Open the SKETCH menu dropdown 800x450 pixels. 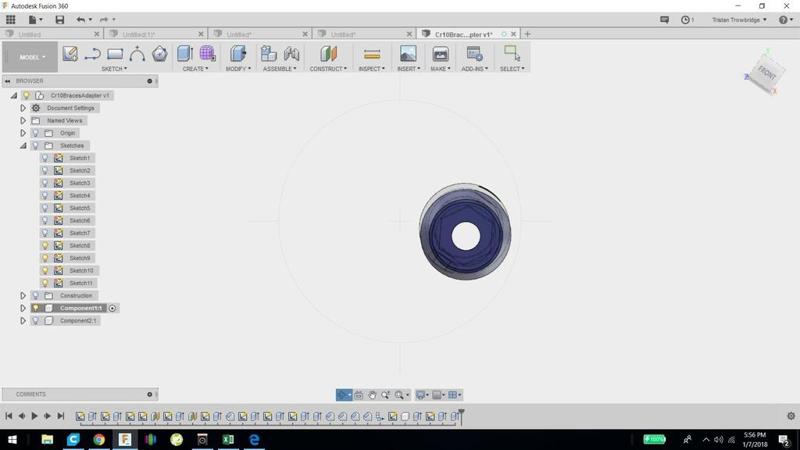coord(114,69)
